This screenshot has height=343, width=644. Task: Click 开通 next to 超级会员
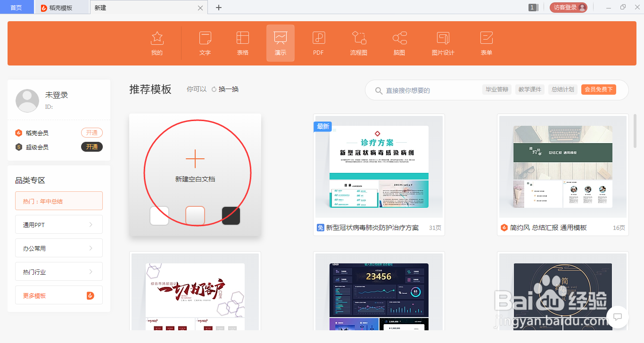point(91,147)
